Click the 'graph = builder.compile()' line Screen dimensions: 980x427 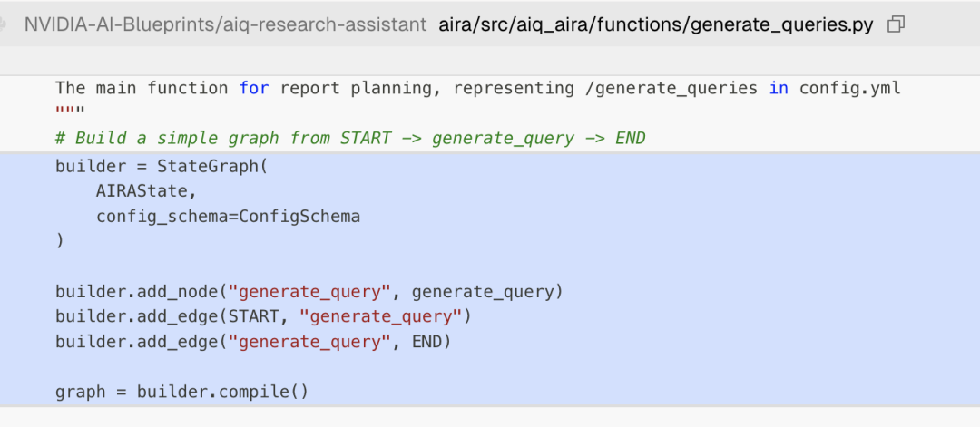(x=181, y=392)
